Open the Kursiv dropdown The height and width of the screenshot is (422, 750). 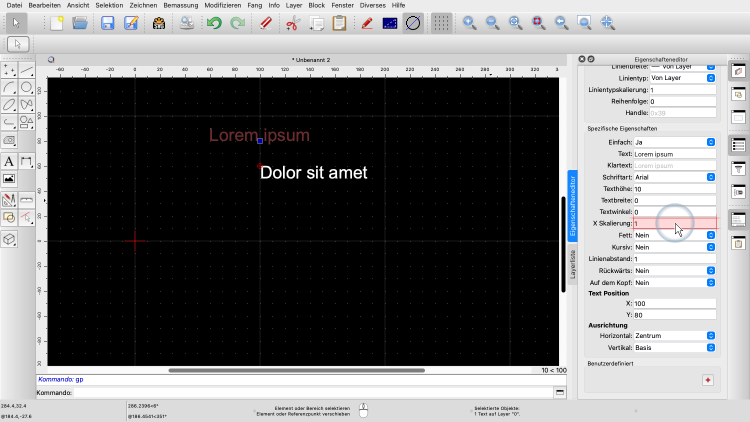pyautogui.click(x=675, y=247)
